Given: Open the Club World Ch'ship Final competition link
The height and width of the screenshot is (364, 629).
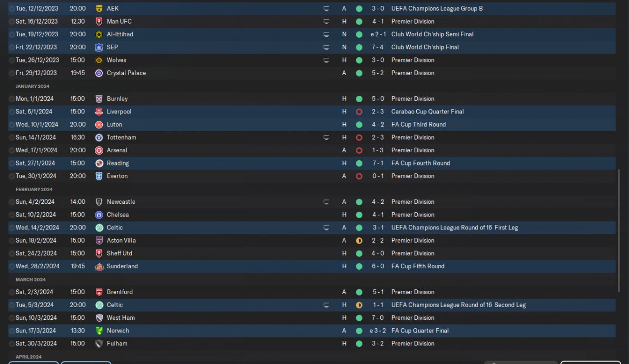Looking at the screenshot, I should [x=425, y=47].
